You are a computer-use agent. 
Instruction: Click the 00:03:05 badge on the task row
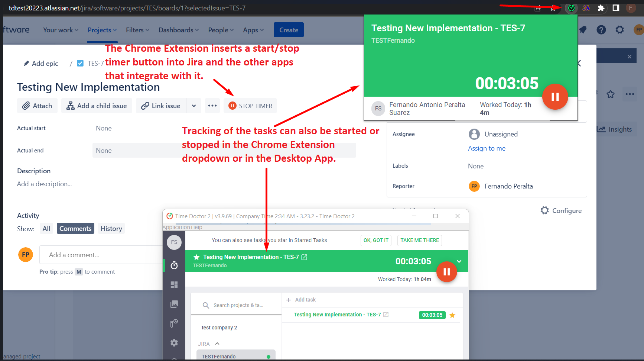[x=432, y=315]
